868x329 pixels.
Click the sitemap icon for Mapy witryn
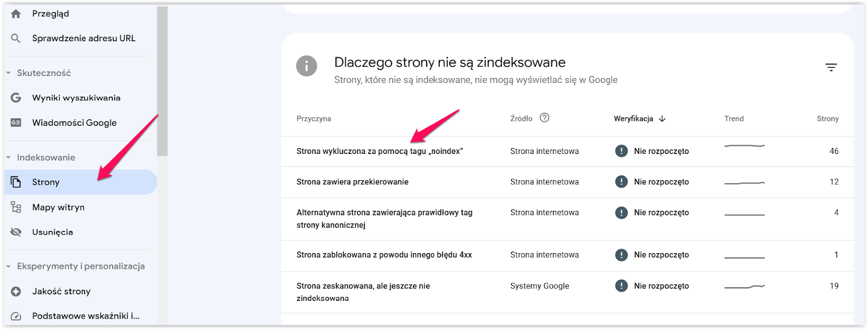(16, 207)
